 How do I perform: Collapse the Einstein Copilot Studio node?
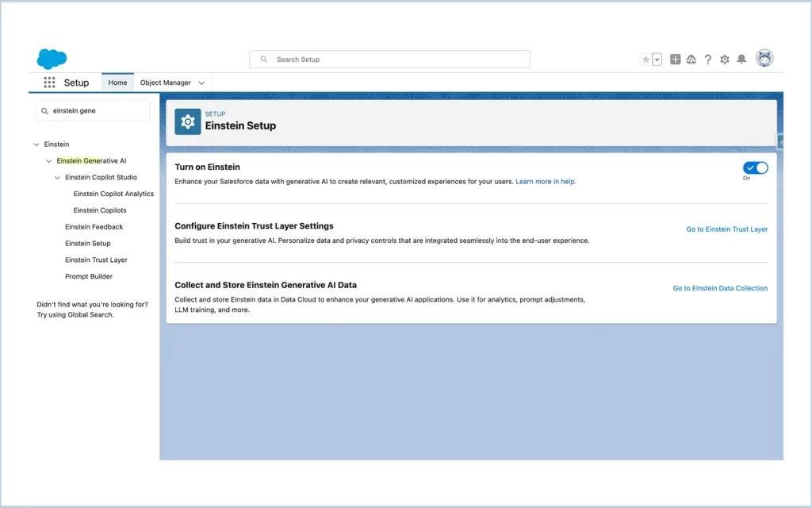pos(57,178)
